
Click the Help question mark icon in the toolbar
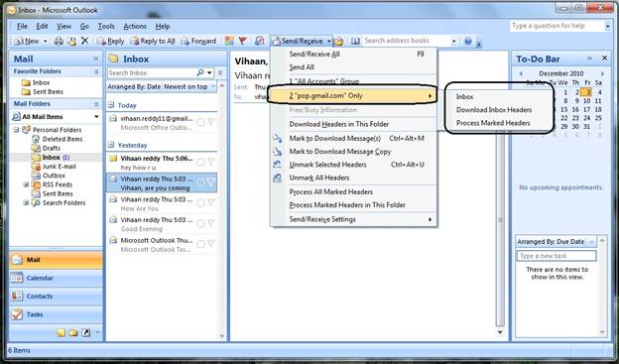(468, 41)
